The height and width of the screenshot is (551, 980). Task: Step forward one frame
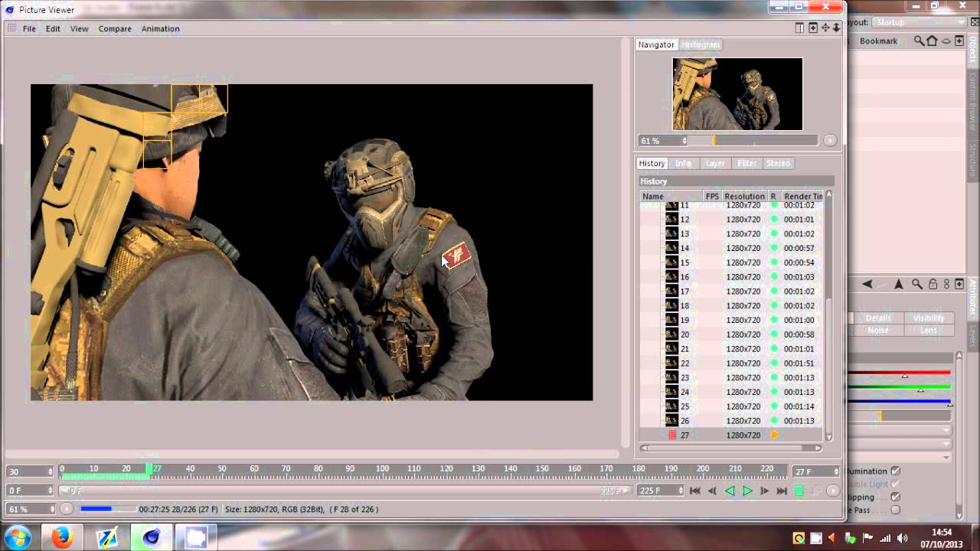764,491
